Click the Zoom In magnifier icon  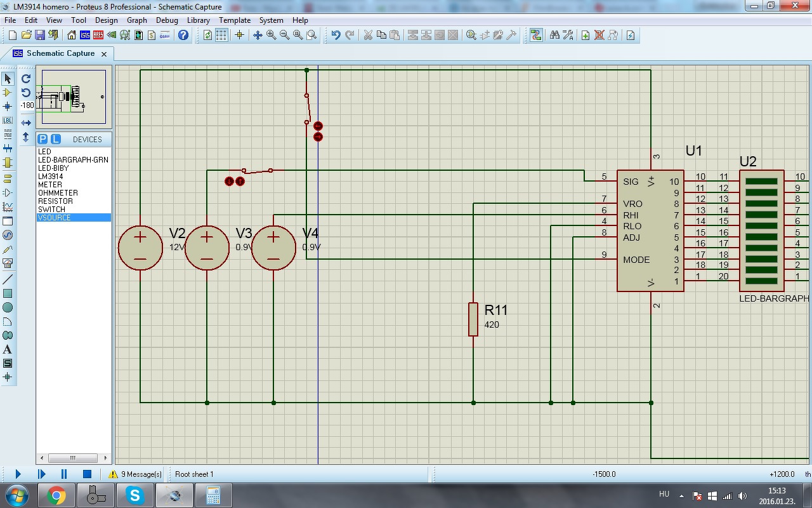[272, 36]
